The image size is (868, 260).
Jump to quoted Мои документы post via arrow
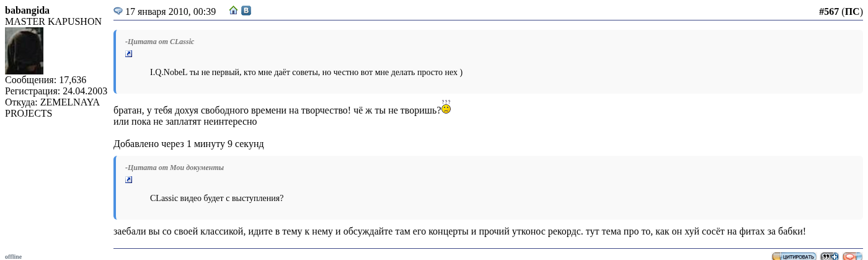pyautogui.click(x=129, y=180)
